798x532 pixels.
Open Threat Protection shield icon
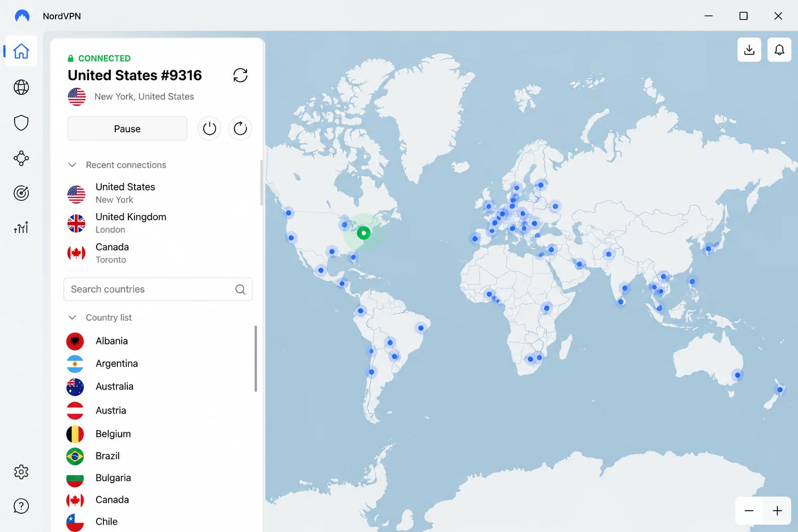[21, 123]
